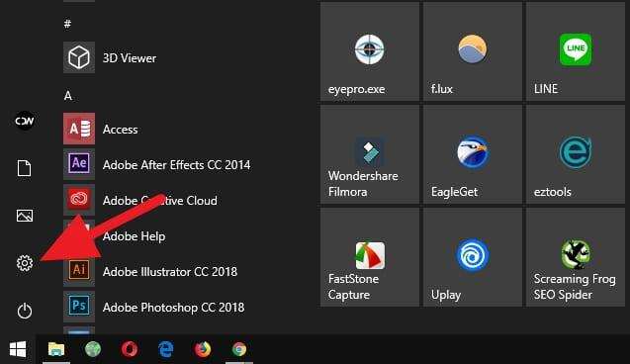This screenshot has width=630, height=364.
Task: Open the eyepro.exe tile
Action: [370, 51]
